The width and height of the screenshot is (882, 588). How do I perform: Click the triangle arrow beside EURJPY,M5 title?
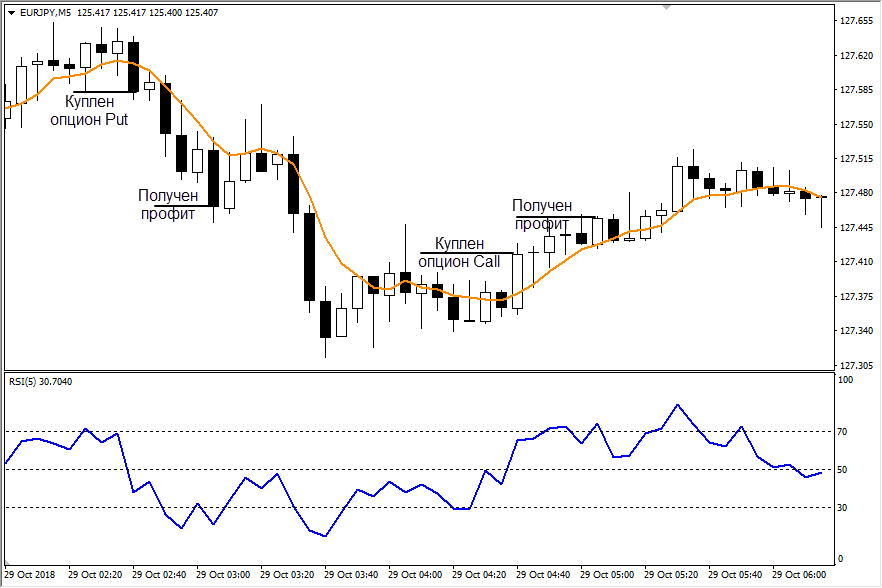(11, 13)
